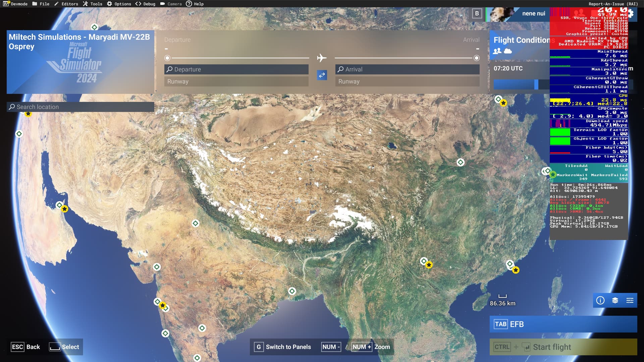Click the green star marker beside MarkersWait
The width and height of the screenshot is (644, 362).
coord(553,174)
